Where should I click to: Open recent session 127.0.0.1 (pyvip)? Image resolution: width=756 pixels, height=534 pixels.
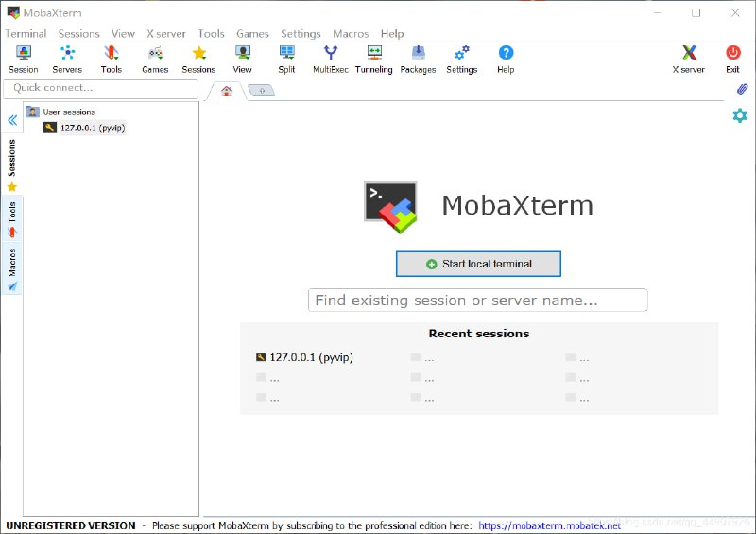coord(311,358)
